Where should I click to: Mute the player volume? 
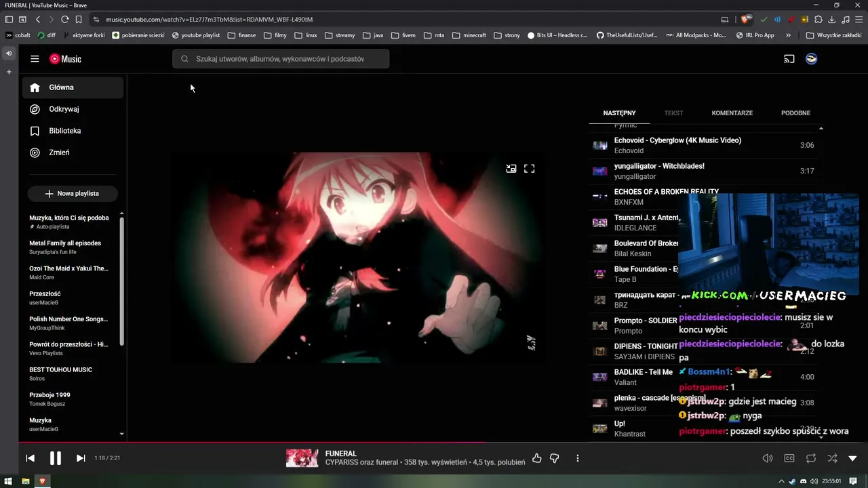tap(768, 458)
